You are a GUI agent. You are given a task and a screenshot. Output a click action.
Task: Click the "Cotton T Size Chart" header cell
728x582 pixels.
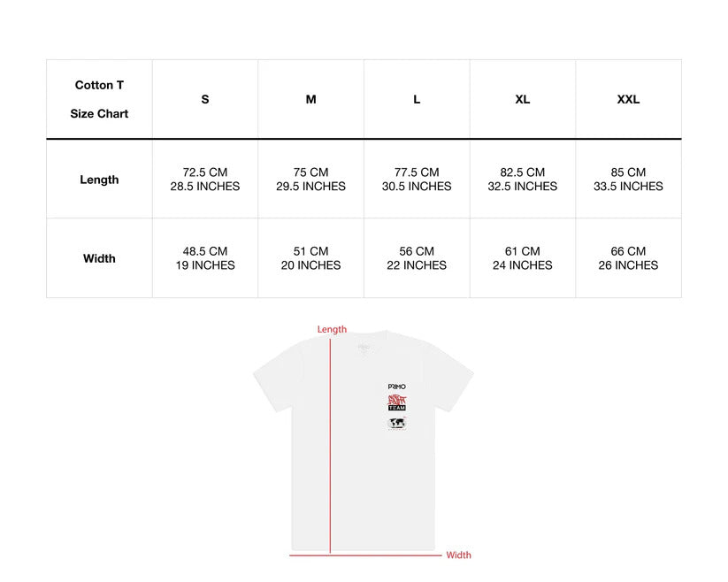[99, 99]
